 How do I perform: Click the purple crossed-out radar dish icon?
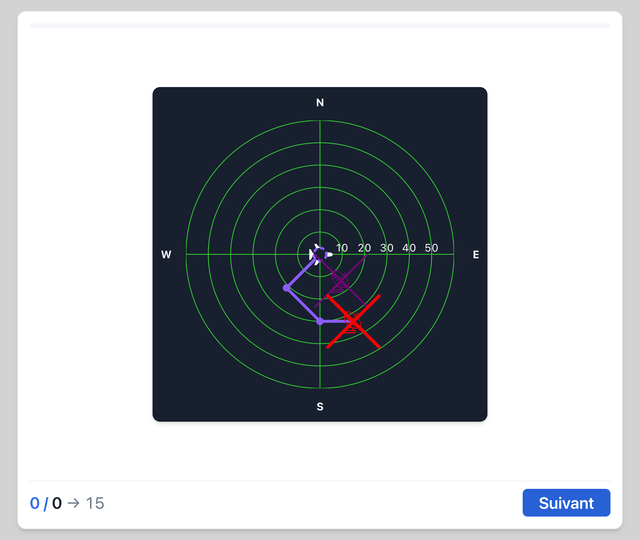pos(341,280)
